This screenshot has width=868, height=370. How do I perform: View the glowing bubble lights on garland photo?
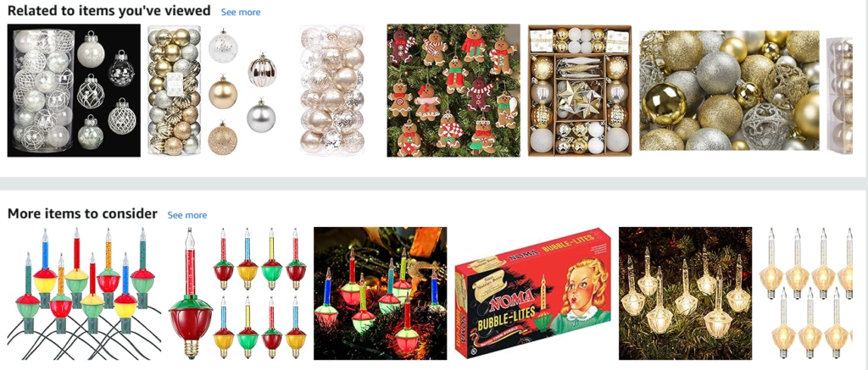(381, 293)
